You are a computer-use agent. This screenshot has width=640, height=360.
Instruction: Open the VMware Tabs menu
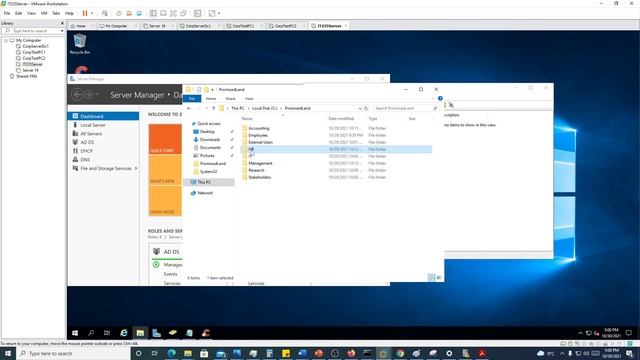pyautogui.click(x=56, y=13)
